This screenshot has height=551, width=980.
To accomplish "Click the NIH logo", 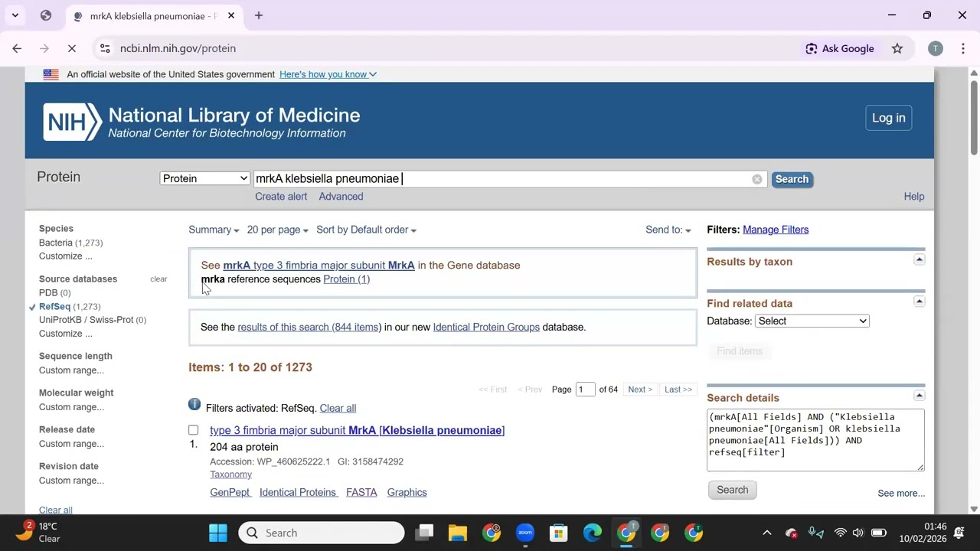I will click(x=72, y=122).
